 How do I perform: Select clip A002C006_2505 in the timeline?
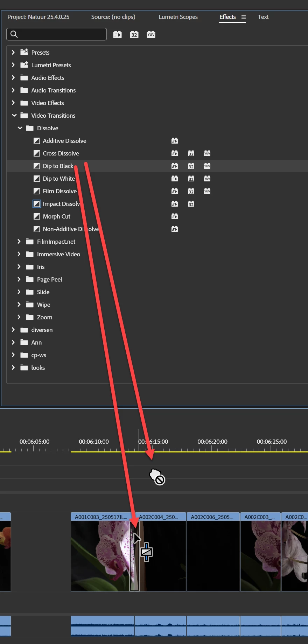tap(213, 552)
